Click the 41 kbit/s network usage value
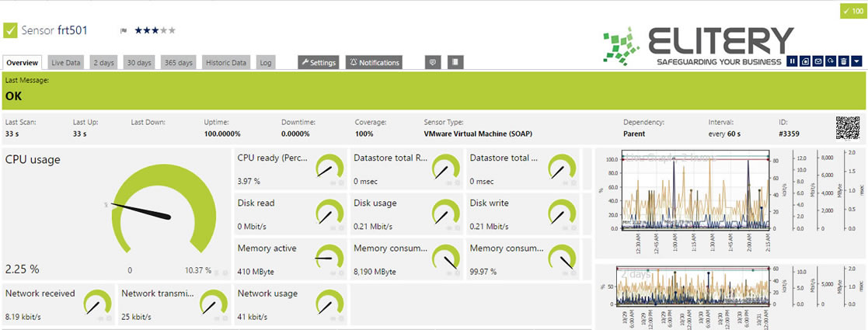Viewport: 868px width, 330px height. click(253, 318)
